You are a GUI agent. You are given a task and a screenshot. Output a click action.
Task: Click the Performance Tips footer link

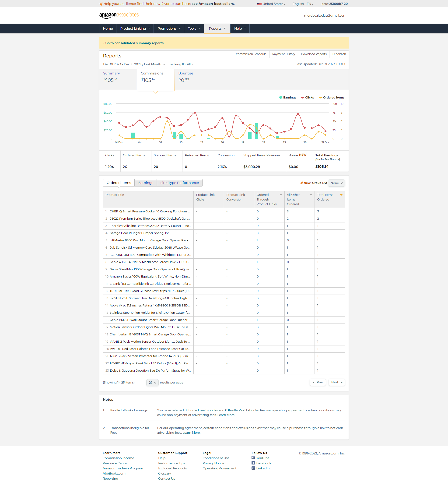(171, 463)
